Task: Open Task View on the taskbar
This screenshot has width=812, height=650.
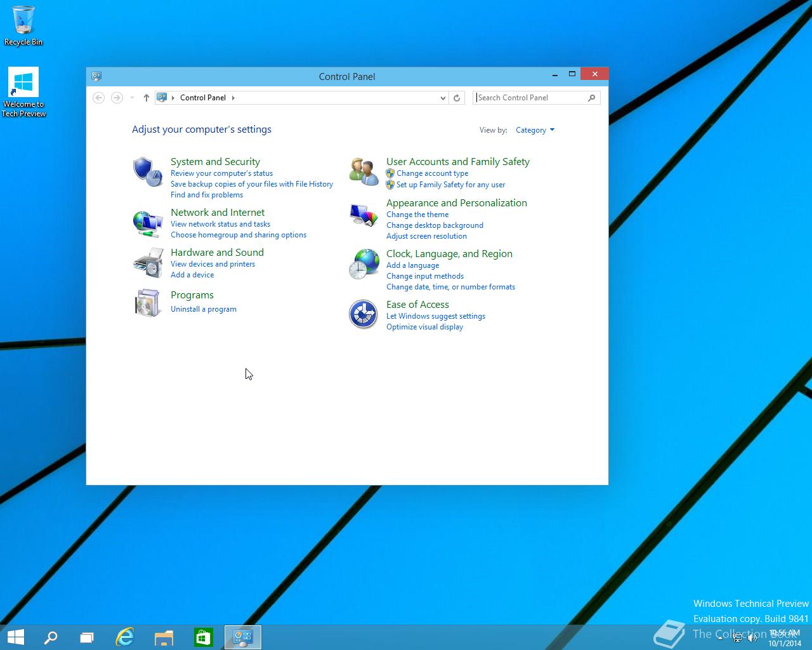Action: [87, 637]
